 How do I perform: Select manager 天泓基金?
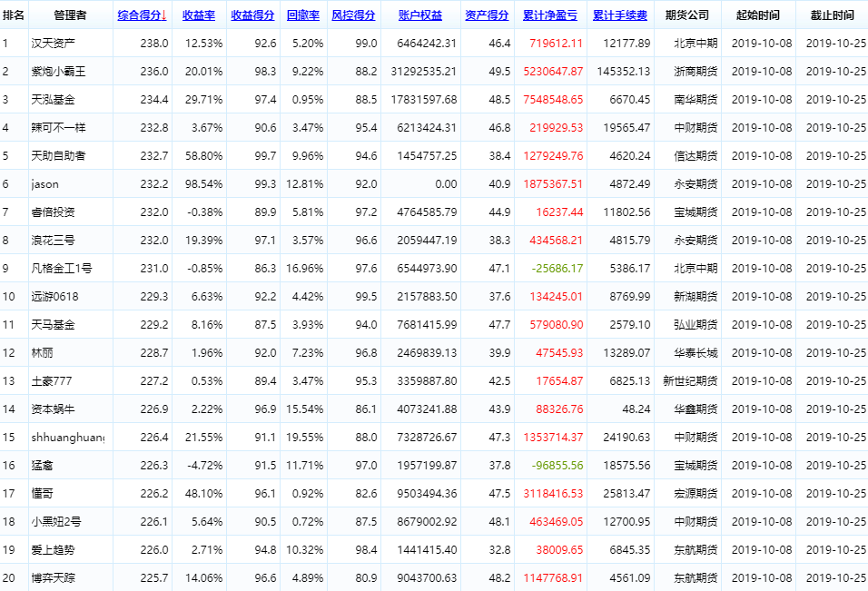pyautogui.click(x=54, y=100)
